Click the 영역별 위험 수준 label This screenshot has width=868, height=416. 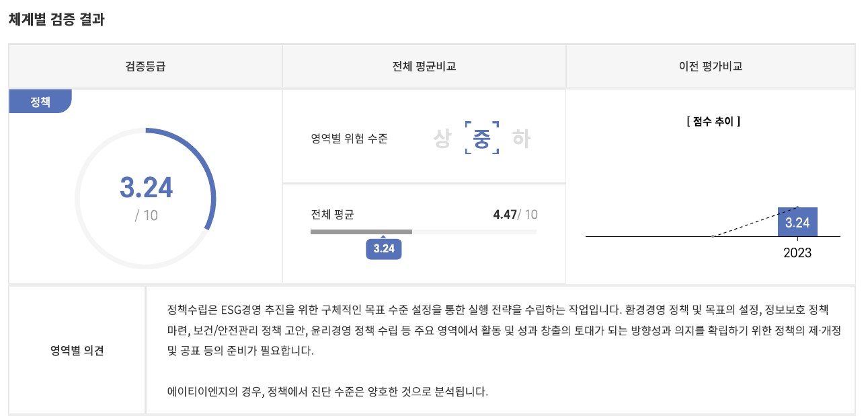coord(349,139)
